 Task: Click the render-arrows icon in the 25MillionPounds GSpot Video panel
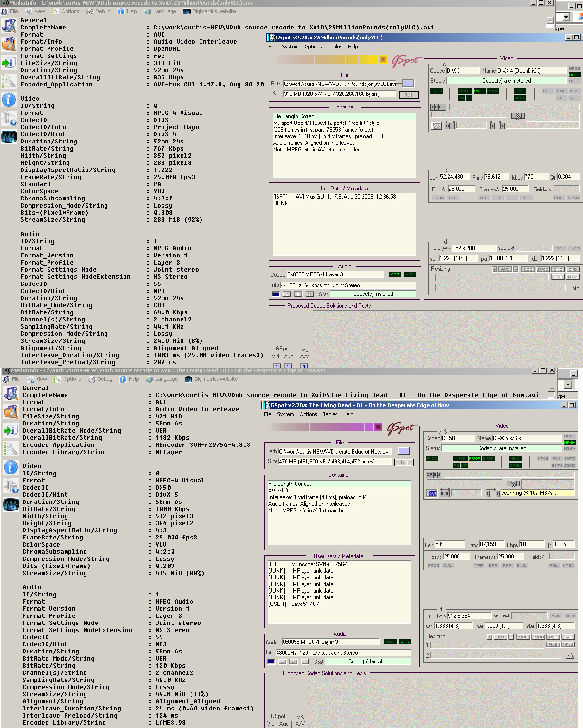click(518, 115)
